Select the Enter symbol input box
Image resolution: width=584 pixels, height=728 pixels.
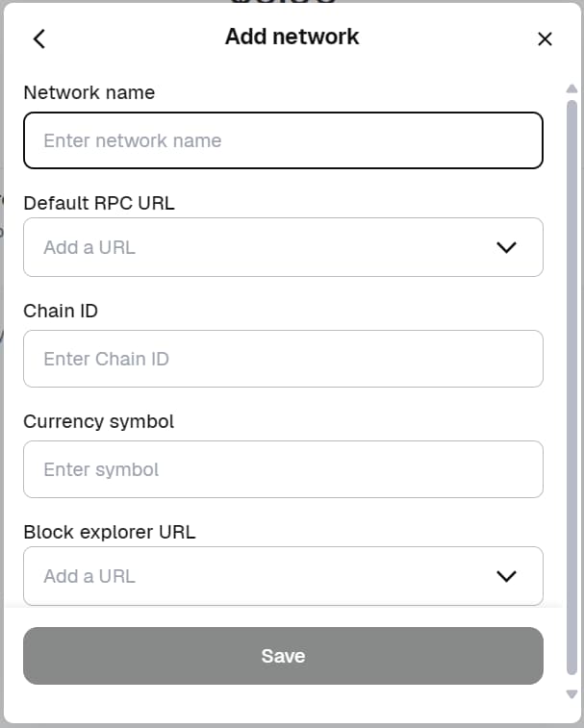click(x=283, y=469)
